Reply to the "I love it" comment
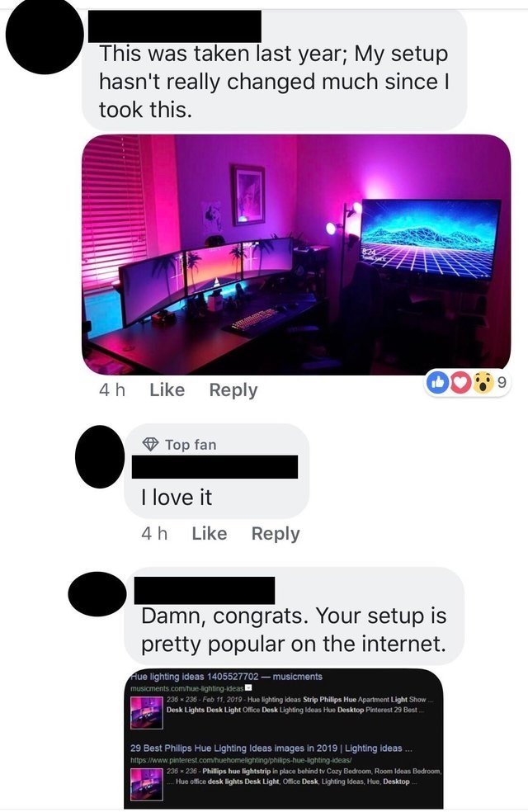The width and height of the screenshot is (528, 812). coord(276,533)
